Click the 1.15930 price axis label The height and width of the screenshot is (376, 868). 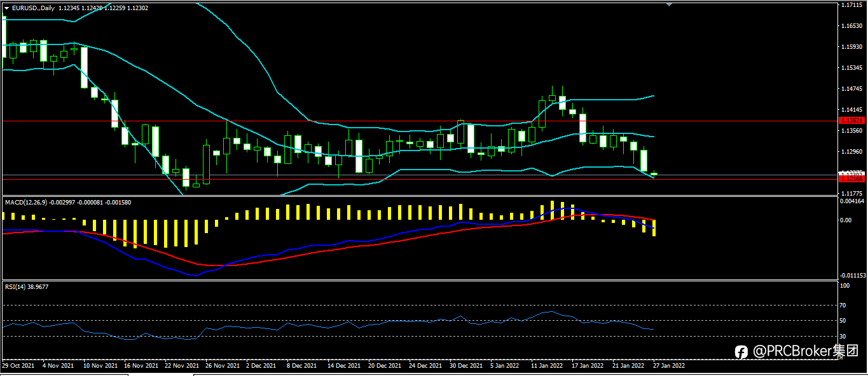pos(851,47)
